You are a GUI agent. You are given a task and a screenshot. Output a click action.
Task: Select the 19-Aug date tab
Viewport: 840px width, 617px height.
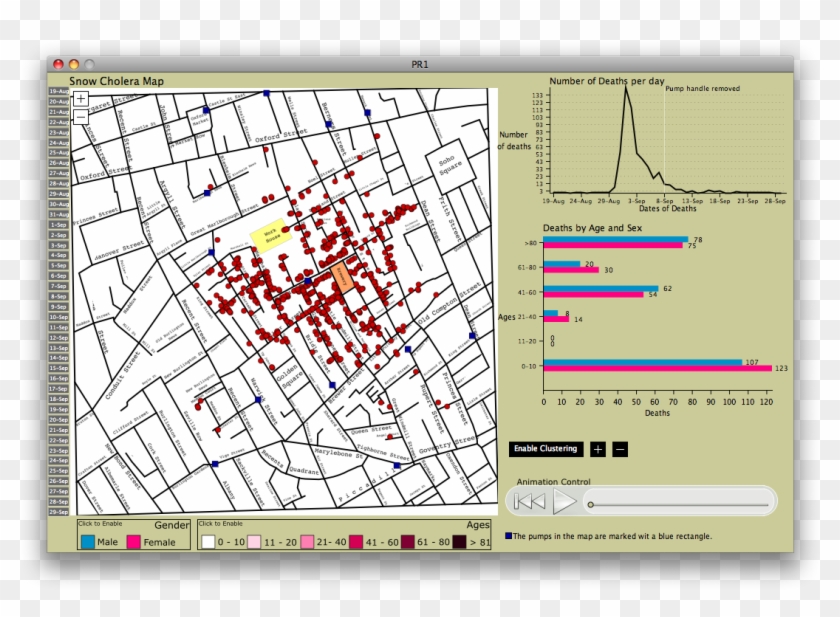pyautogui.click(x=58, y=91)
